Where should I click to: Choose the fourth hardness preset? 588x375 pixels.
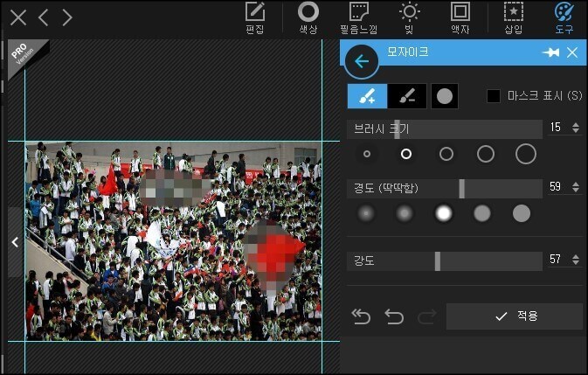point(482,214)
